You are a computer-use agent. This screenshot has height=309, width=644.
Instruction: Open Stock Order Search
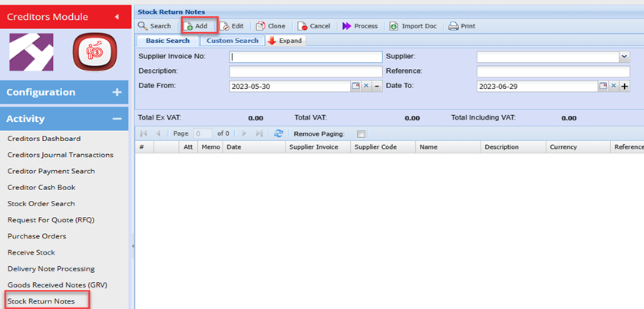[x=41, y=204]
